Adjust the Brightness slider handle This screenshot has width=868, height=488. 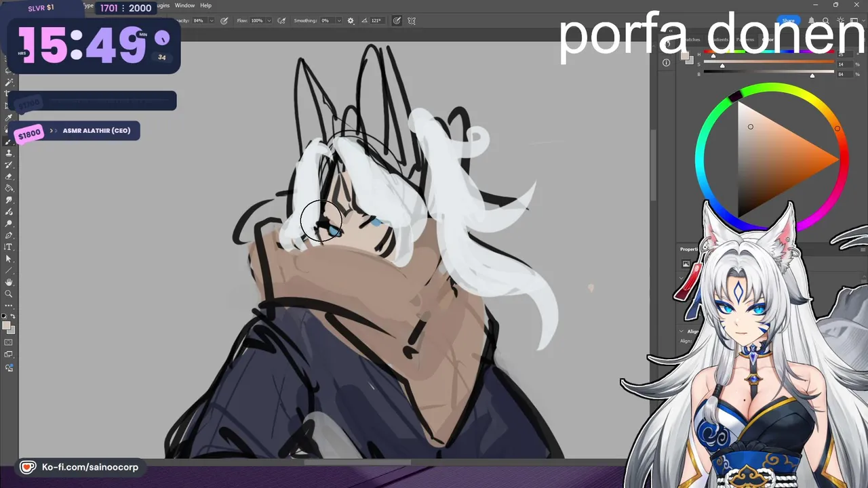(812, 76)
